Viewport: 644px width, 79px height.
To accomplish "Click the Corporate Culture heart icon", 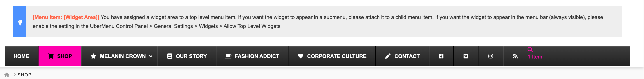I will [x=301, y=56].
